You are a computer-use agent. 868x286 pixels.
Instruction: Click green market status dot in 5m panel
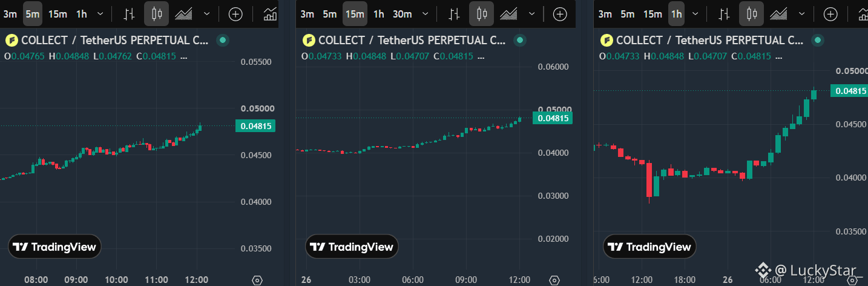223,41
